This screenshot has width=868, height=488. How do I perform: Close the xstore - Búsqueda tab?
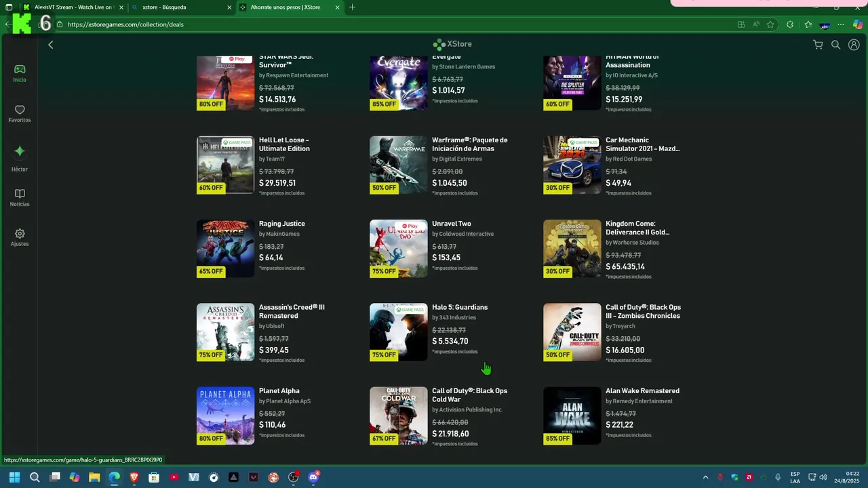point(229,7)
